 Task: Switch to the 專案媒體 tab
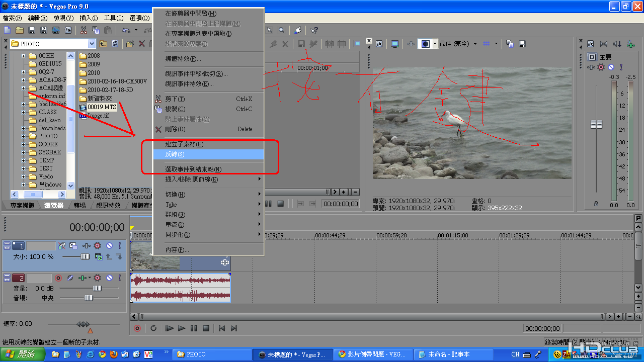[22, 205]
